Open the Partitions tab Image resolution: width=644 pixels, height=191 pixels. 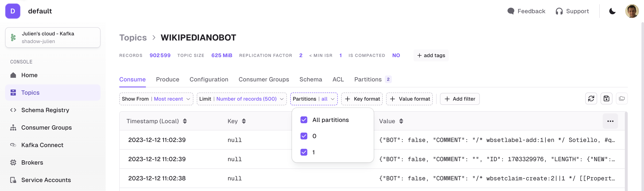click(372, 79)
